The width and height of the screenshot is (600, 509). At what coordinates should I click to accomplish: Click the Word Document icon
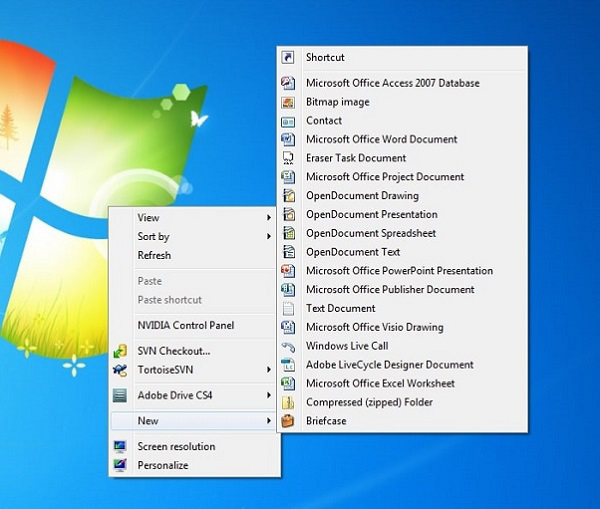[x=288, y=139]
